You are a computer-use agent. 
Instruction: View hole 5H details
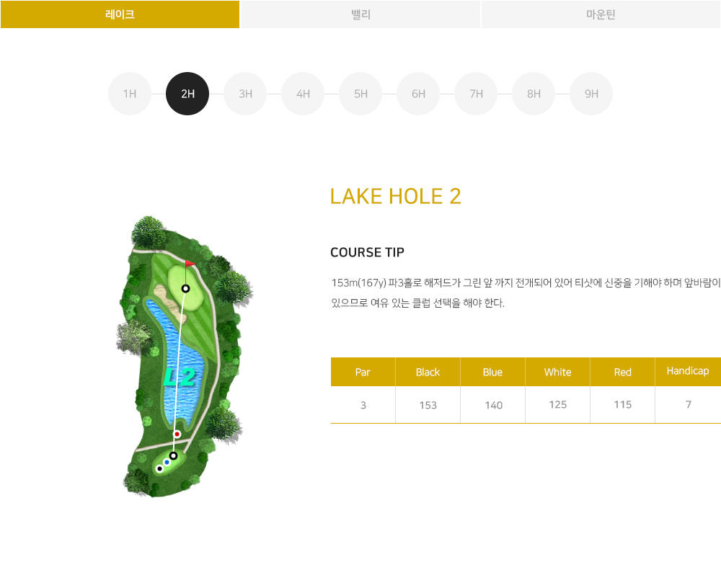pos(360,94)
